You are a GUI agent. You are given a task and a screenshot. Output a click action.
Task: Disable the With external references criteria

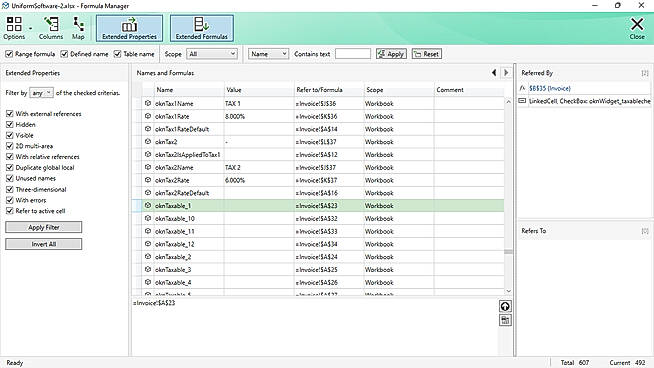[10, 114]
